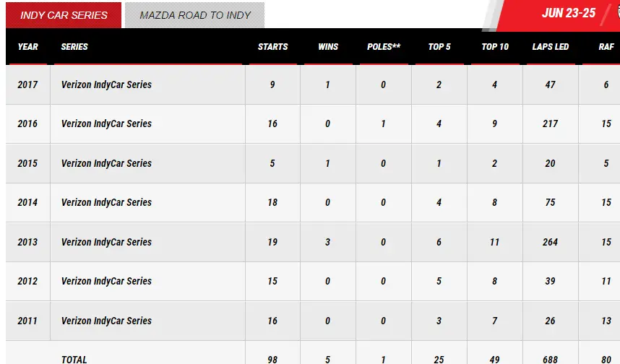
Task: Click the 688 total laps led cell
Action: tap(551, 359)
